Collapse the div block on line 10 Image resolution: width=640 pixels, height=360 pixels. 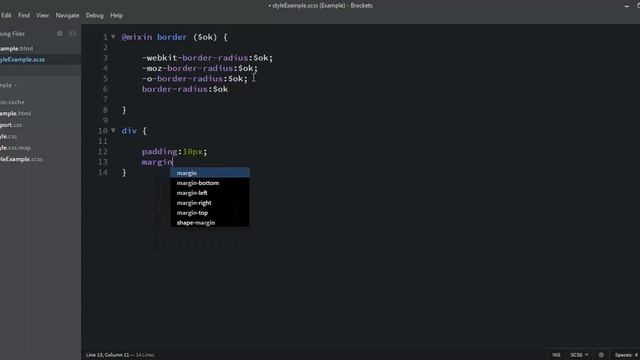pyautogui.click(x=113, y=131)
